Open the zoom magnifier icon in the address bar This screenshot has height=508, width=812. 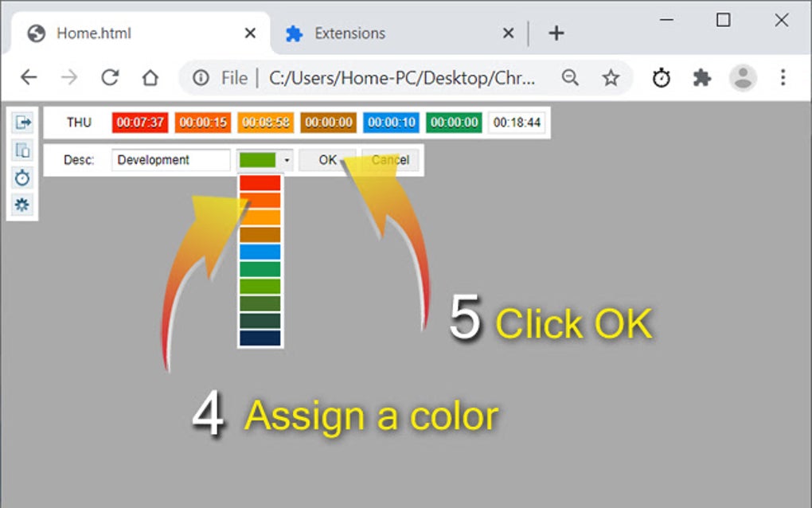pyautogui.click(x=570, y=77)
